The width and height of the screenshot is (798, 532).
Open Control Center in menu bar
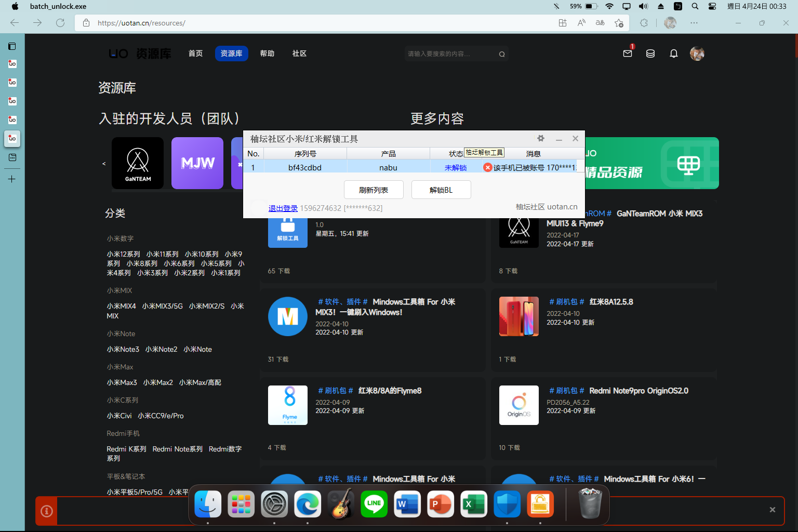[712, 6]
